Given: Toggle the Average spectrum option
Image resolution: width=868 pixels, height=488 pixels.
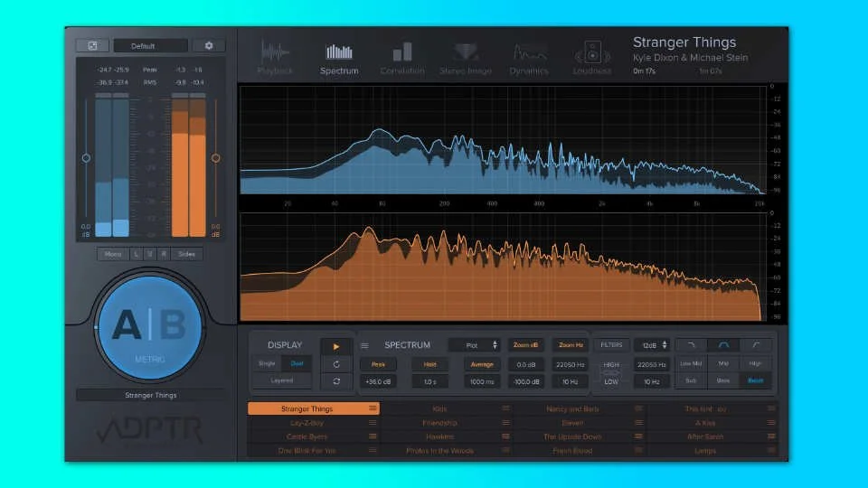Looking at the screenshot, I should [x=482, y=364].
